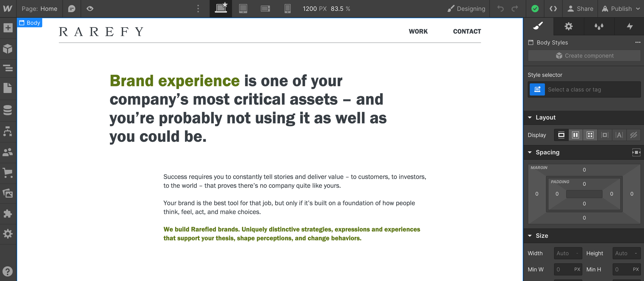Toggle preview mode with eye icon
Viewport: 644px width, 281px height.
(x=90, y=9)
